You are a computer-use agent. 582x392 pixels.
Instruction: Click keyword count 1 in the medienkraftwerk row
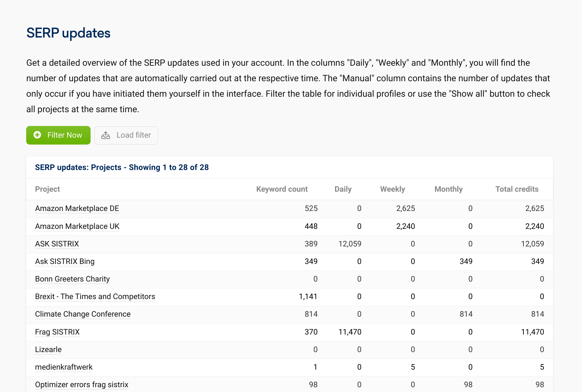pyautogui.click(x=315, y=367)
